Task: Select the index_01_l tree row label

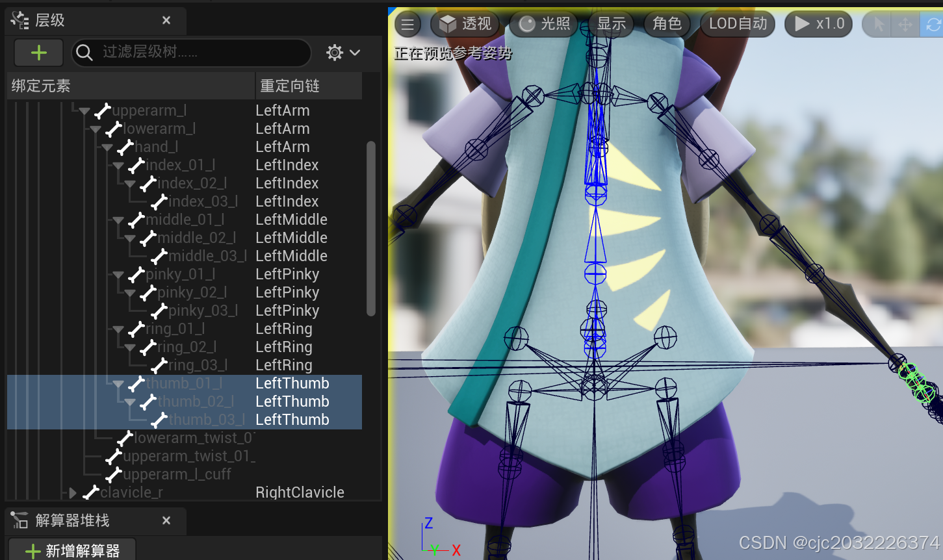Action: point(180,166)
